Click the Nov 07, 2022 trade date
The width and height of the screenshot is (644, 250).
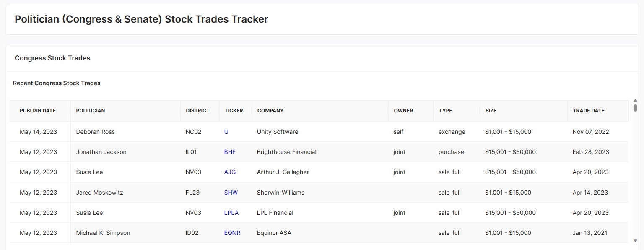[x=591, y=132]
